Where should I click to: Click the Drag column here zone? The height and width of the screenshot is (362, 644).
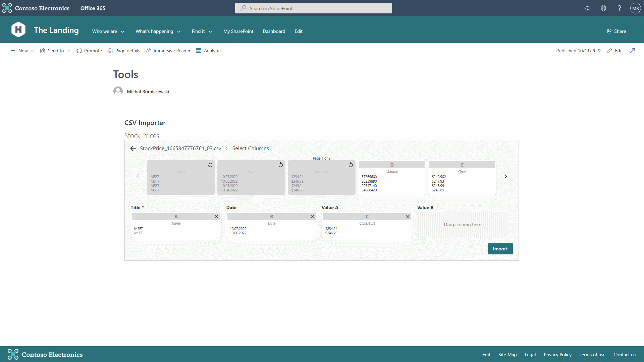click(x=463, y=225)
